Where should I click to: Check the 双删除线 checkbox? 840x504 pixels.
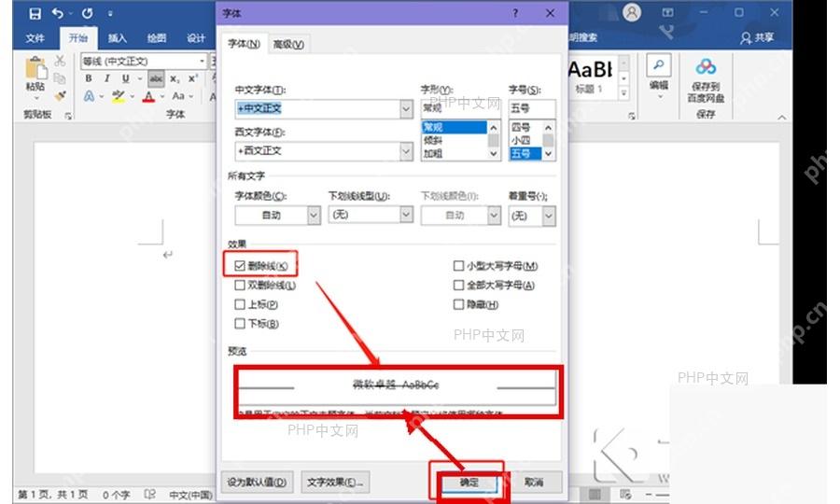pyautogui.click(x=240, y=285)
